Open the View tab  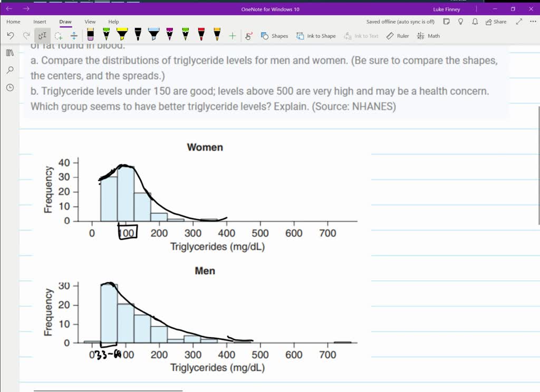90,22
